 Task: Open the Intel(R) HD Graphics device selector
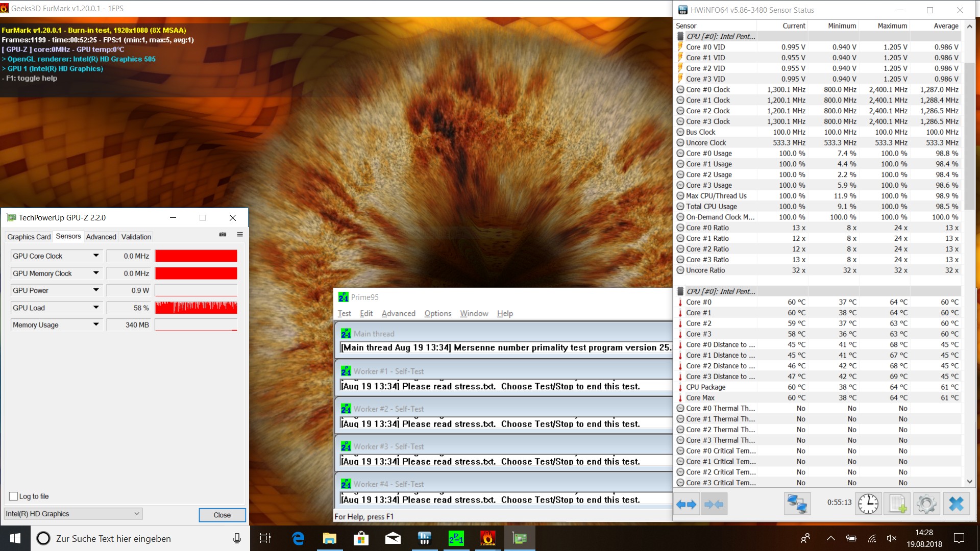pos(73,514)
